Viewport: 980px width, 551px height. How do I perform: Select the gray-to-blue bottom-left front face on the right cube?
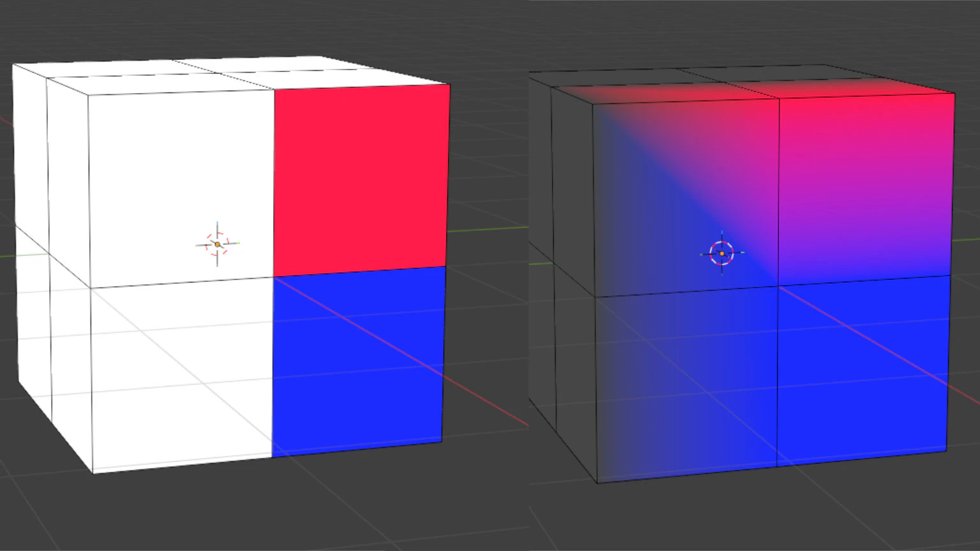pos(687,385)
